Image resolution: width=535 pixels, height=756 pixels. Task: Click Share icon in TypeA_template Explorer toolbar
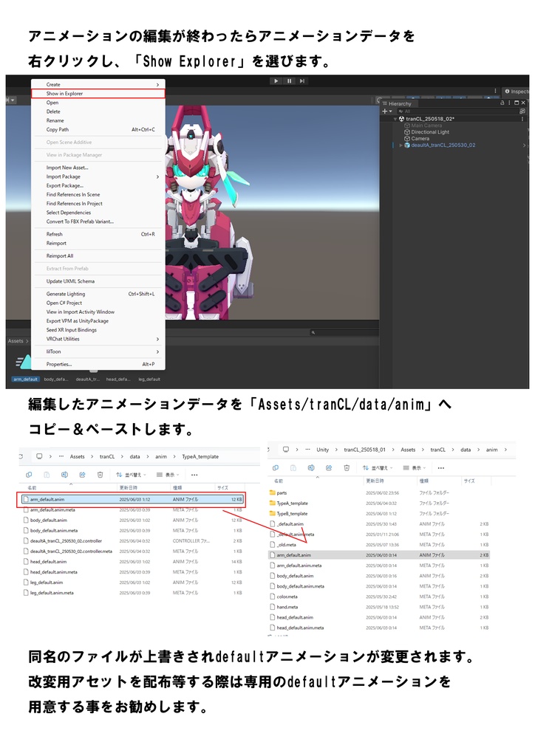click(x=82, y=475)
